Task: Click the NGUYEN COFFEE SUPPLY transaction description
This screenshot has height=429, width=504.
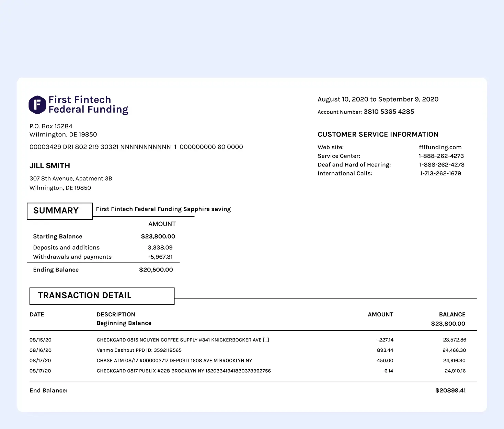Action: 183,340
